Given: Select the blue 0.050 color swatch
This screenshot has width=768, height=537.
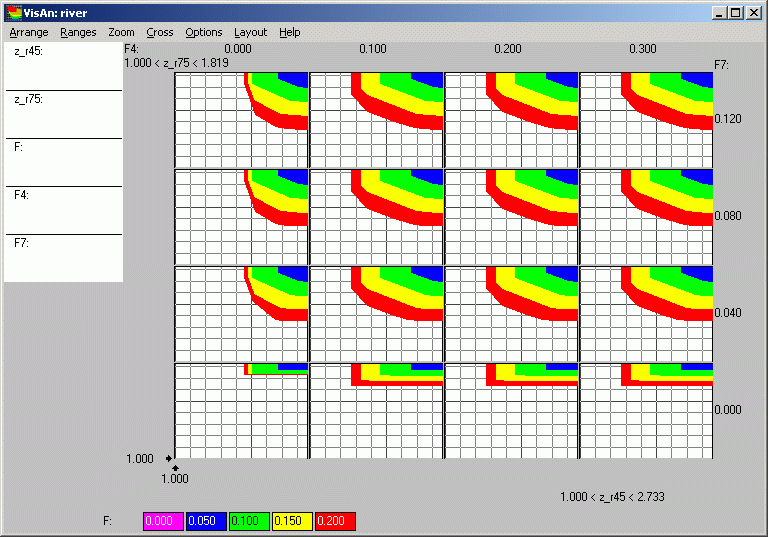Looking at the screenshot, I should (206, 521).
